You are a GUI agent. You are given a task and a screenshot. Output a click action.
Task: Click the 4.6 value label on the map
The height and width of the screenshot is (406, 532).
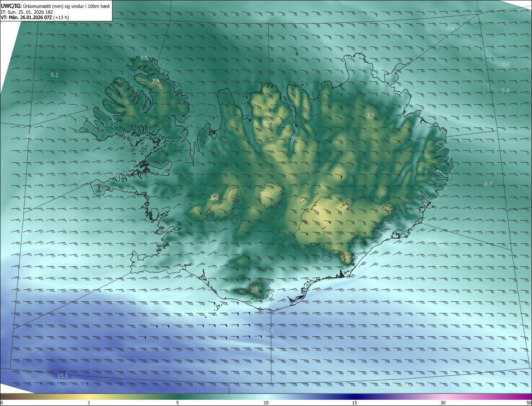[x=99, y=188]
